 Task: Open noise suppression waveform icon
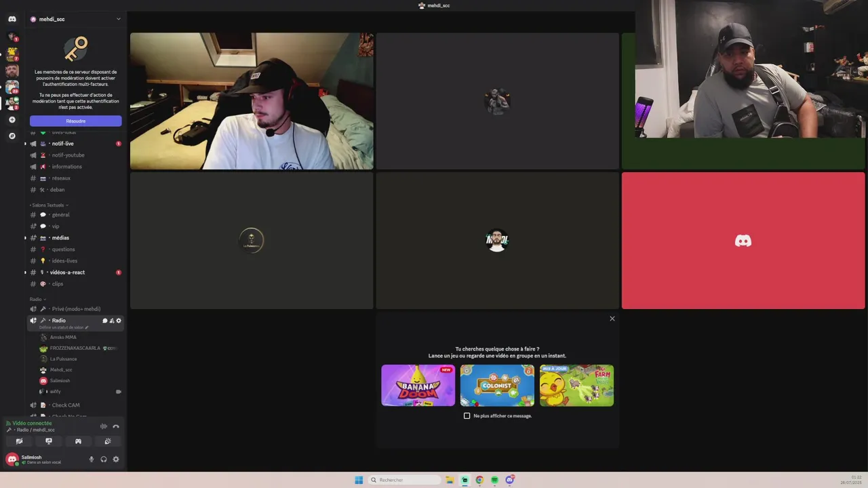(104, 426)
